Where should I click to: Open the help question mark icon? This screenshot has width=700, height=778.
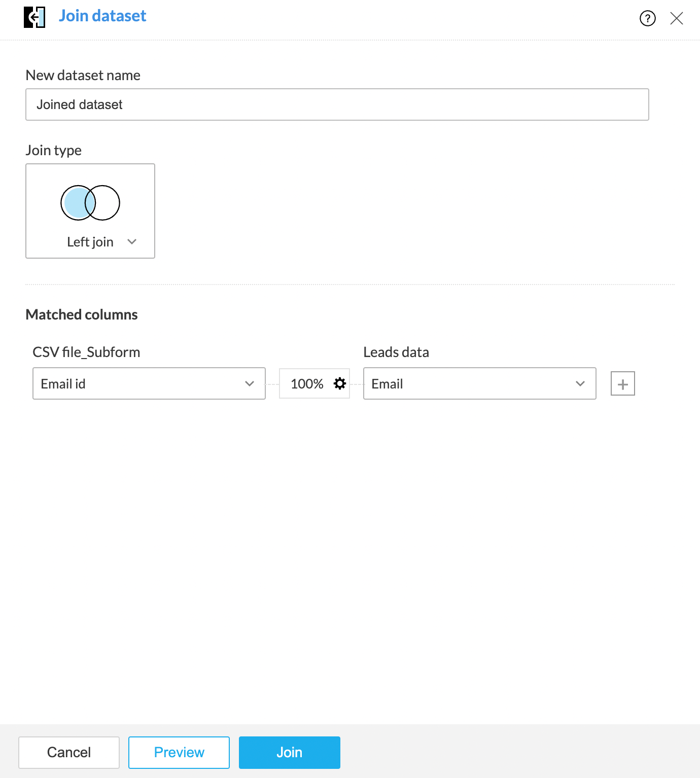[648, 18]
